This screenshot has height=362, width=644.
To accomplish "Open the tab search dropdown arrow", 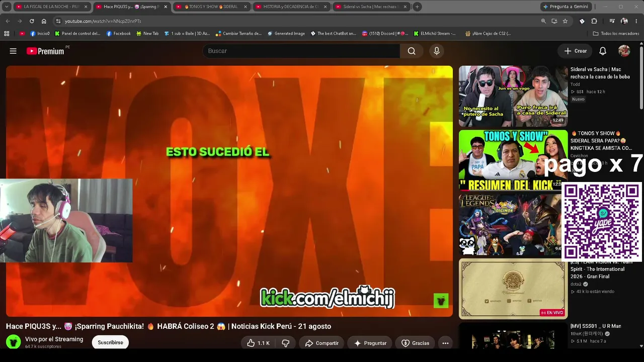I will [7, 7].
